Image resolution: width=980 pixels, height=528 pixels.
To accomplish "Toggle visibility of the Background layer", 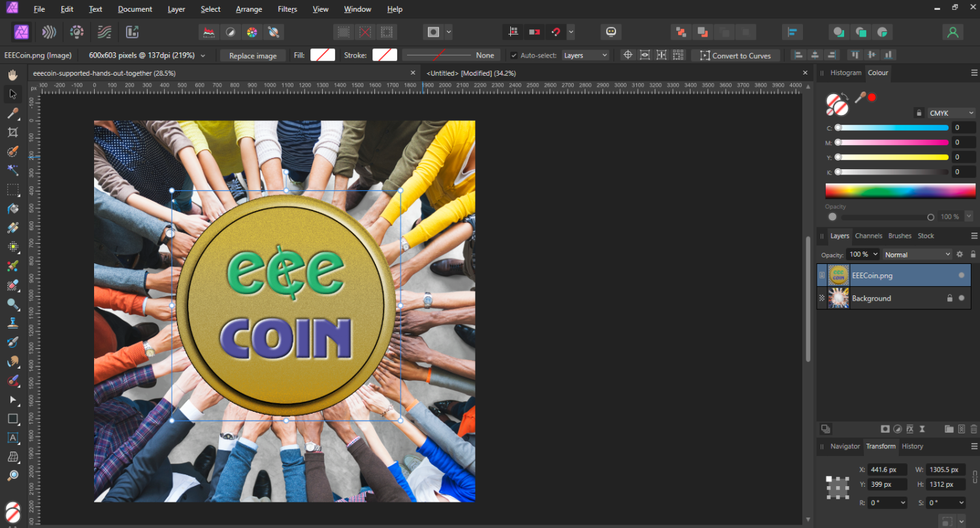I will pos(961,299).
